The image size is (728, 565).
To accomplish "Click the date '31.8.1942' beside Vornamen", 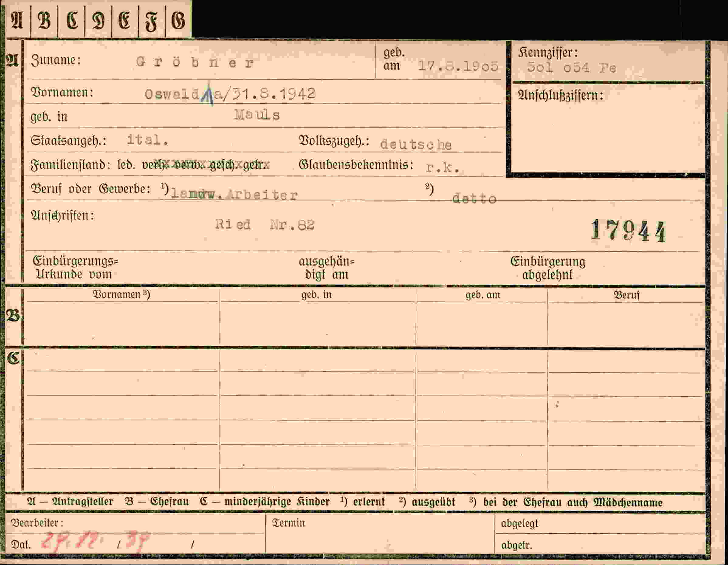I will point(273,94).
